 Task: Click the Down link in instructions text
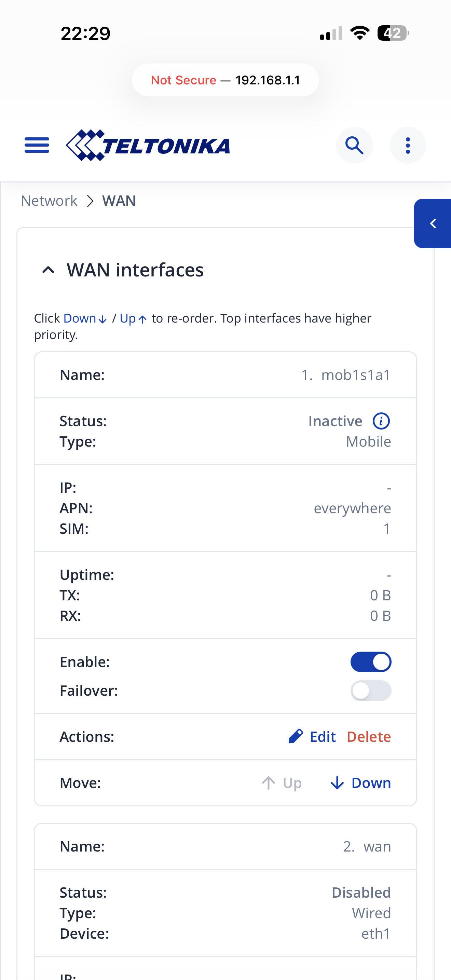[85, 318]
